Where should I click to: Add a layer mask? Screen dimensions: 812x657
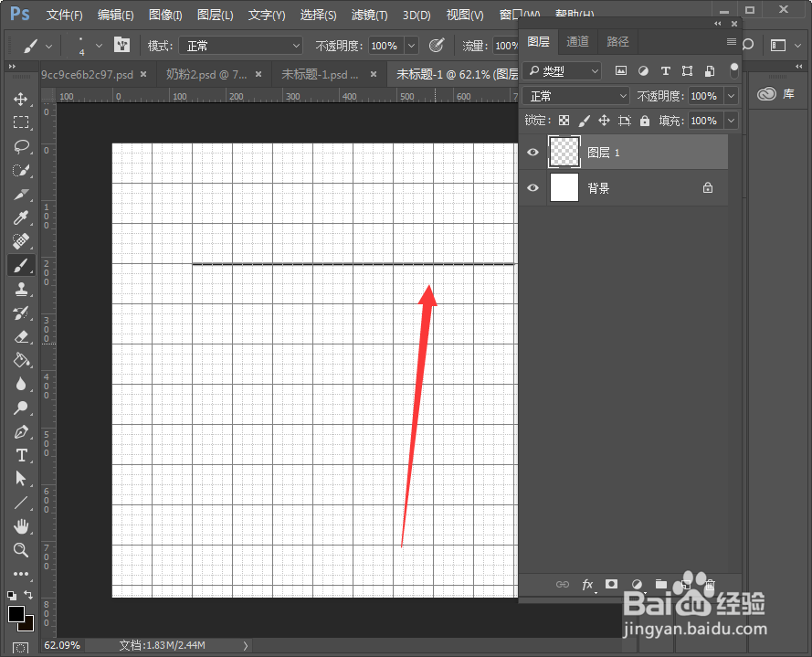coord(612,584)
